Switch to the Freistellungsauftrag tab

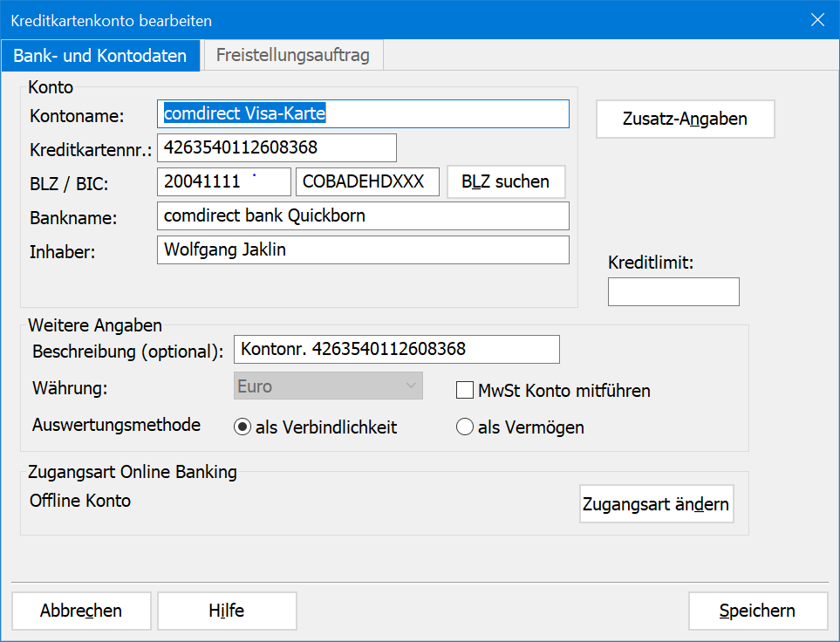point(292,55)
